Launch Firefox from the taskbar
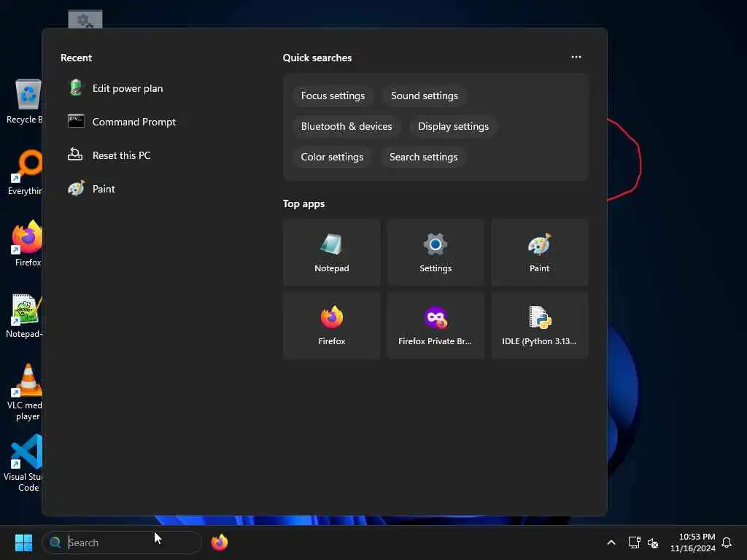 click(219, 542)
